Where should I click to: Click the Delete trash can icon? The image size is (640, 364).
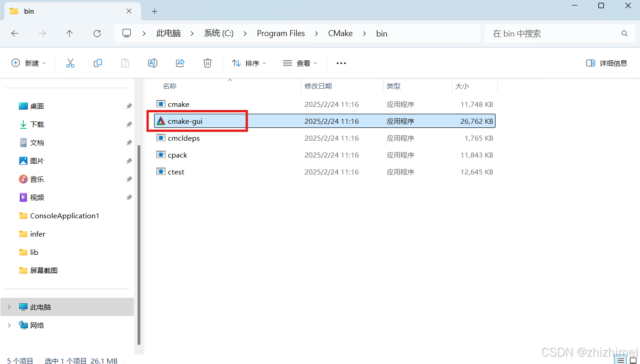(208, 63)
